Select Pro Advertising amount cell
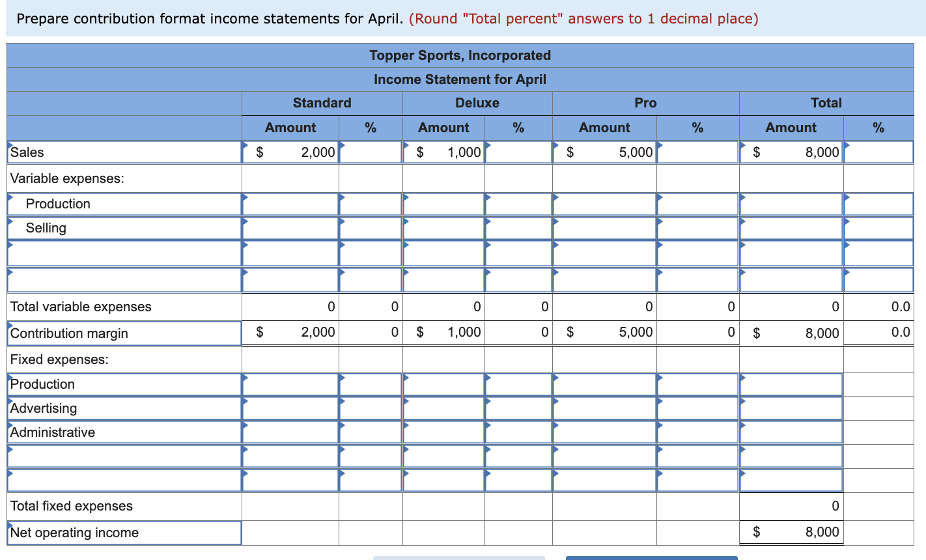 pyautogui.click(x=604, y=408)
